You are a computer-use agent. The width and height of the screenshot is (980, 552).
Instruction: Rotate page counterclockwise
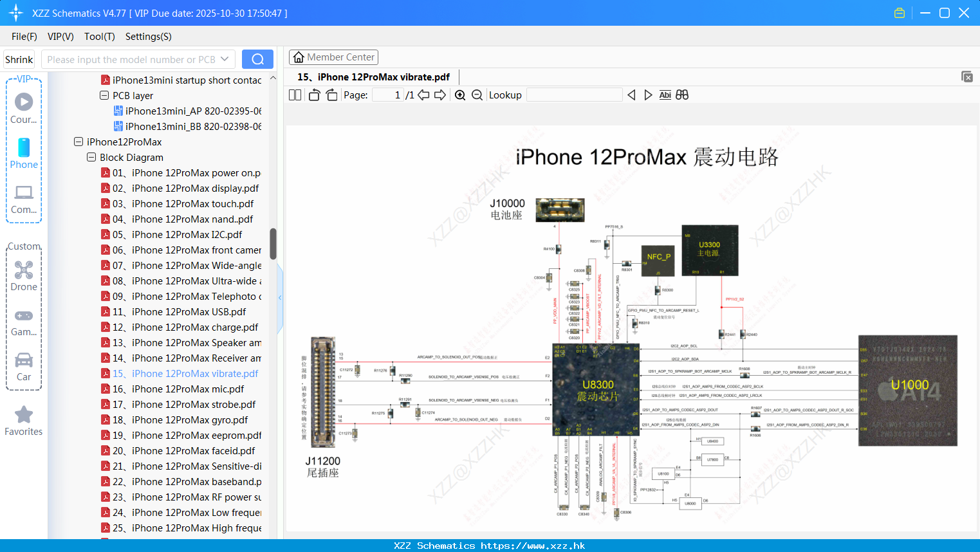click(314, 95)
